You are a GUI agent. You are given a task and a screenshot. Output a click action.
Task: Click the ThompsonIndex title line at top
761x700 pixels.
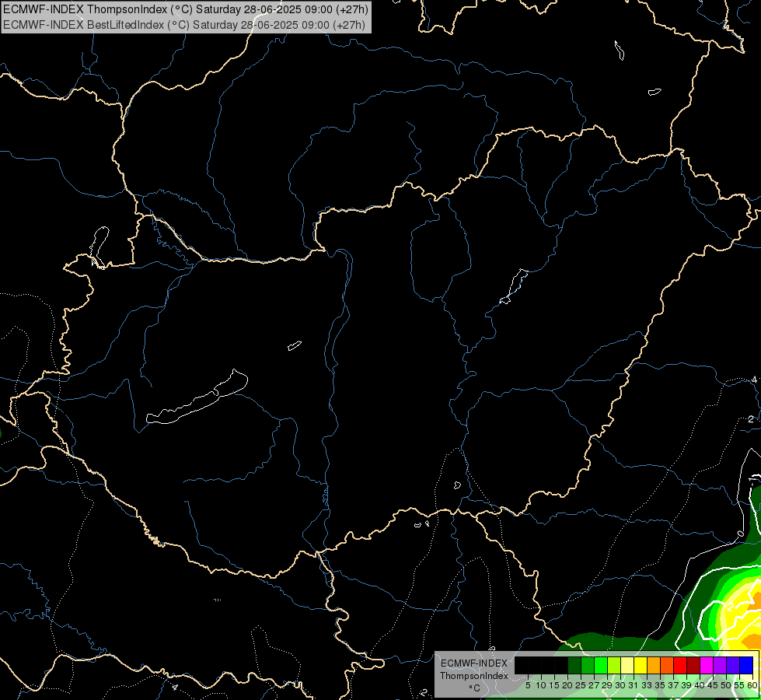point(186,9)
